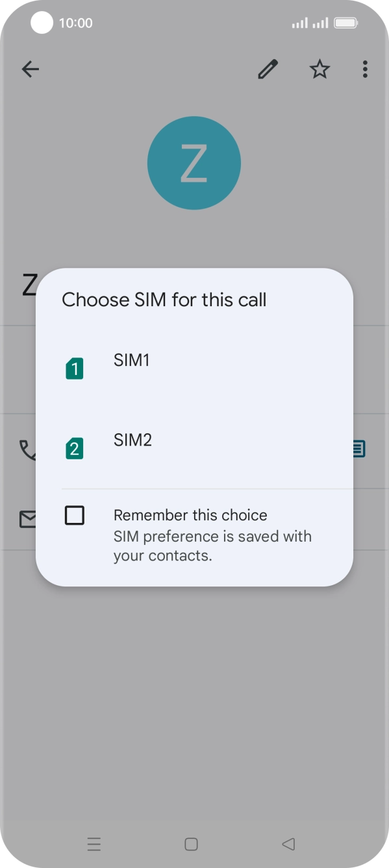Select the SIM2 card icon

pyautogui.click(x=74, y=448)
